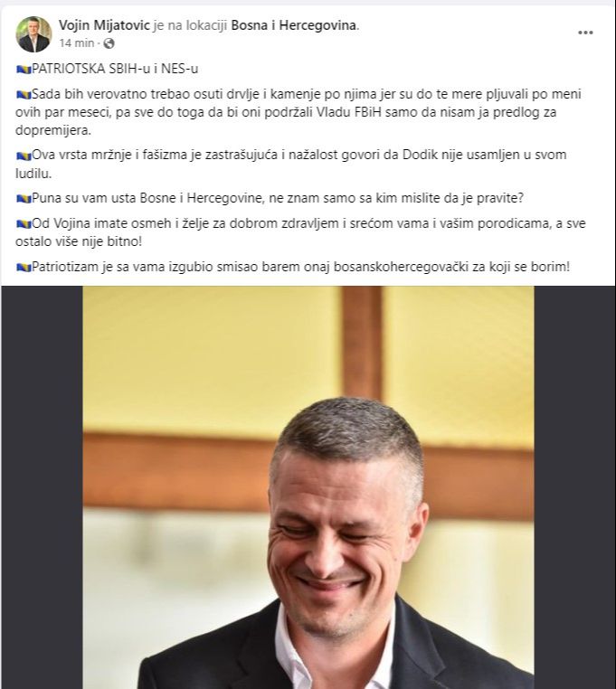Open Vojin Mijatovic's profile picture
The width and height of the screenshot is (616, 689).
pyautogui.click(x=33, y=33)
